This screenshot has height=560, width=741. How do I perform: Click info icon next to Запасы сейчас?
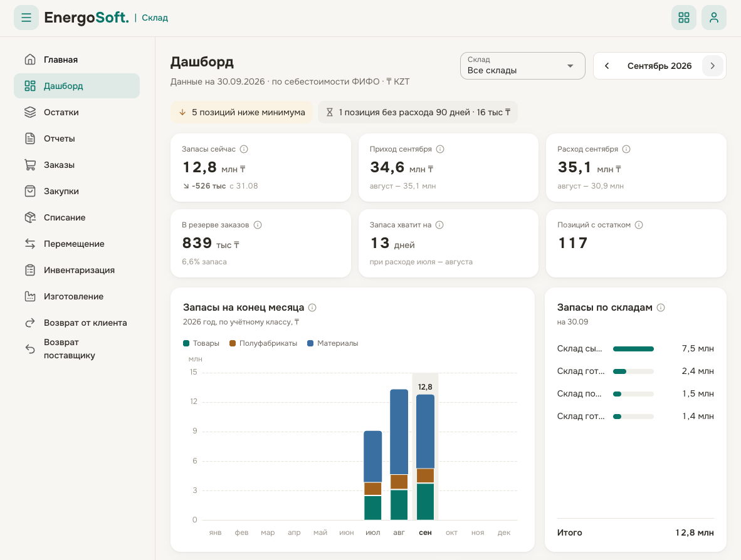click(x=244, y=149)
